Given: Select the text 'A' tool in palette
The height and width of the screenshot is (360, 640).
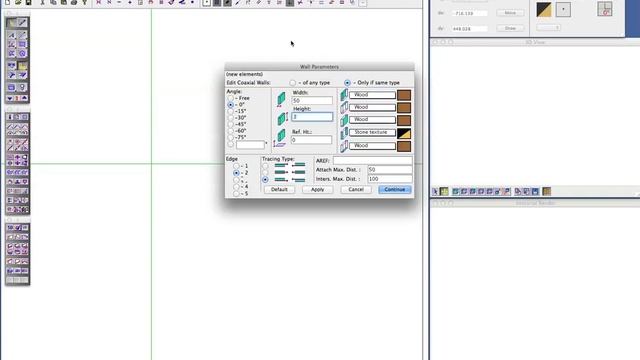Looking at the screenshot, I should (12, 36).
